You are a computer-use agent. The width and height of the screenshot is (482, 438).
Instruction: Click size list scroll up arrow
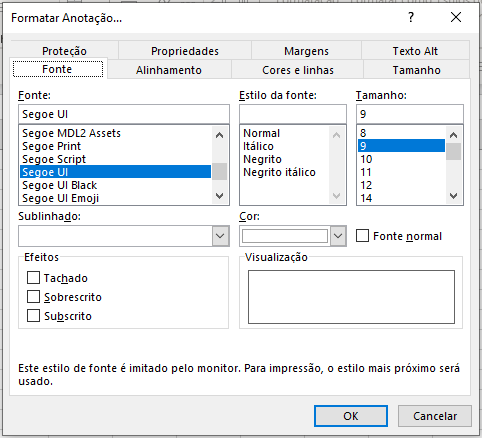tap(453, 135)
